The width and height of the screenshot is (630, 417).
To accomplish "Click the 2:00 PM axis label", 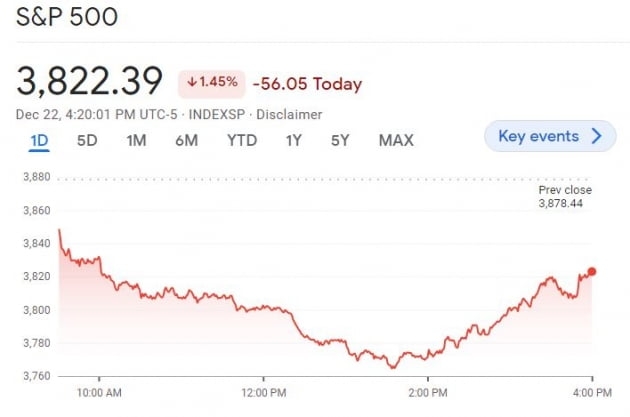I will pyautogui.click(x=428, y=393).
